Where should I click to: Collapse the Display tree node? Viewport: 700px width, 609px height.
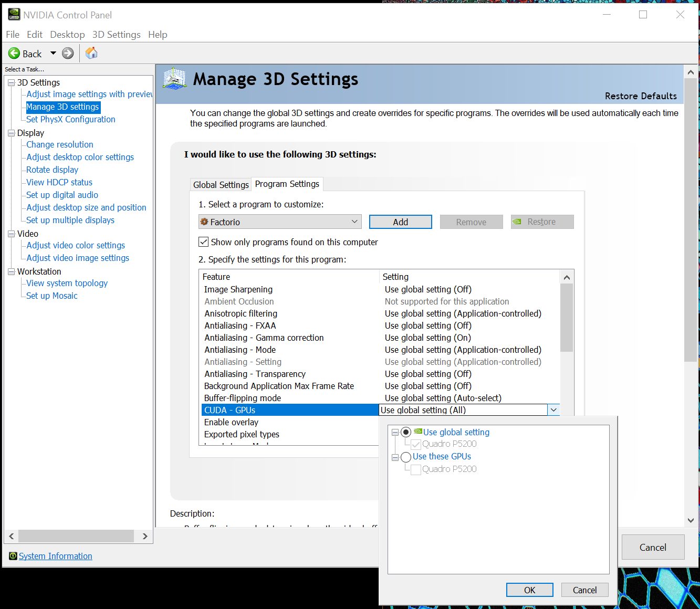tap(12, 133)
